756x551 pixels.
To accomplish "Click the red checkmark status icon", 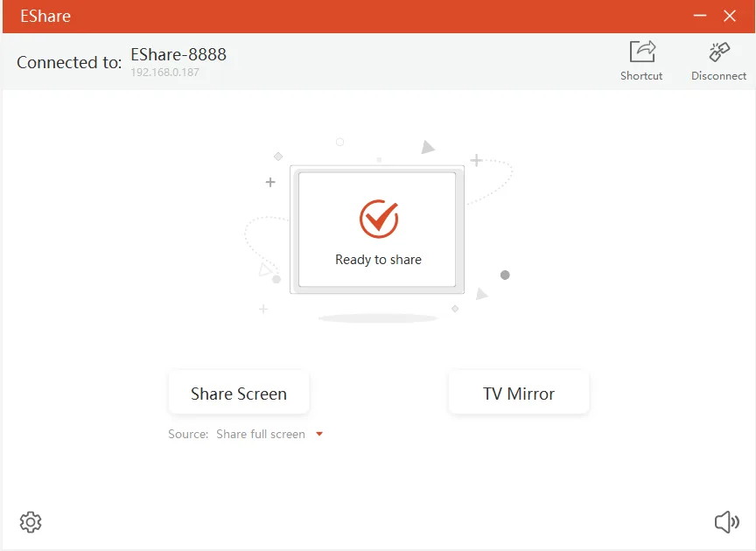I will pos(379,219).
